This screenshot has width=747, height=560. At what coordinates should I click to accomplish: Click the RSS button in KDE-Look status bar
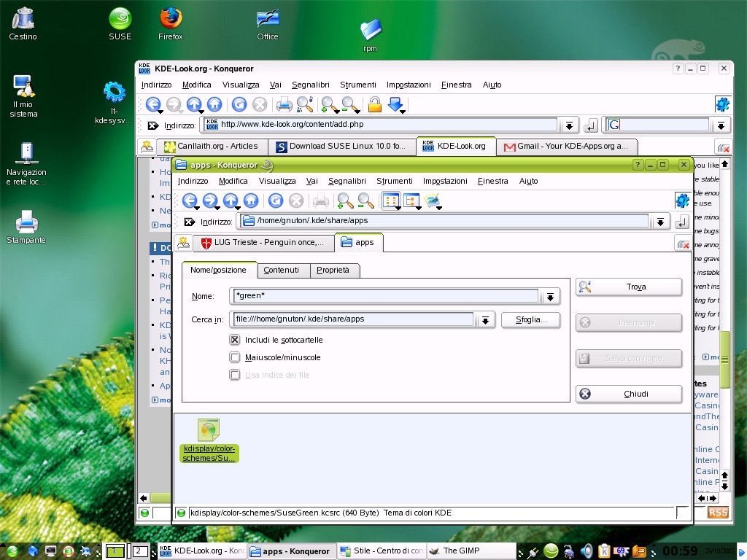(x=719, y=513)
